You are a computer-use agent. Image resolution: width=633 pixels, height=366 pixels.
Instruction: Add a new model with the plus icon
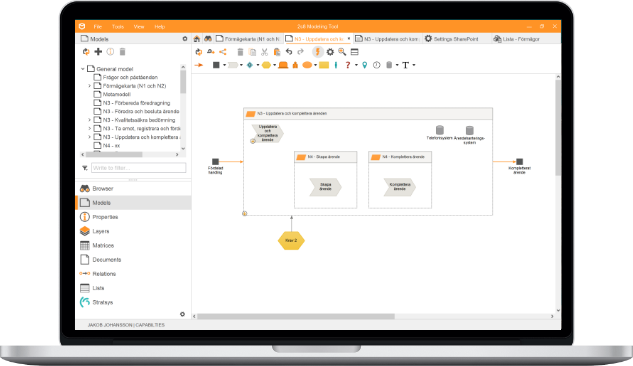pyautogui.click(x=98, y=52)
